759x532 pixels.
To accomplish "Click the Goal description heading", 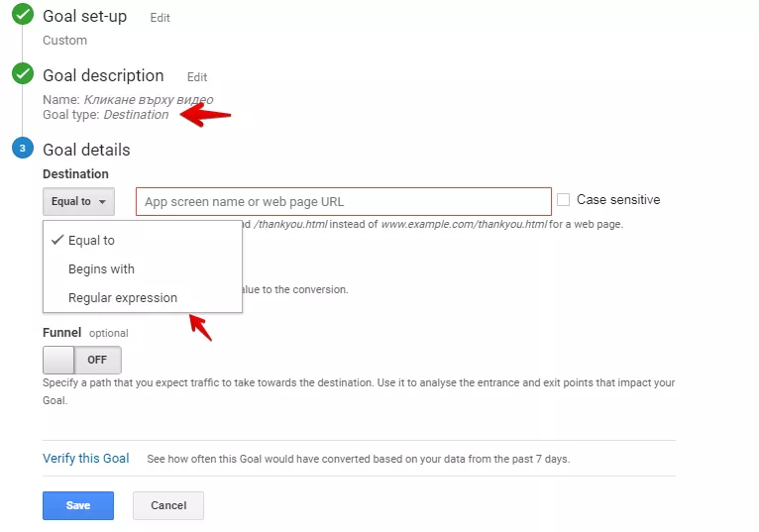I will point(103,75).
